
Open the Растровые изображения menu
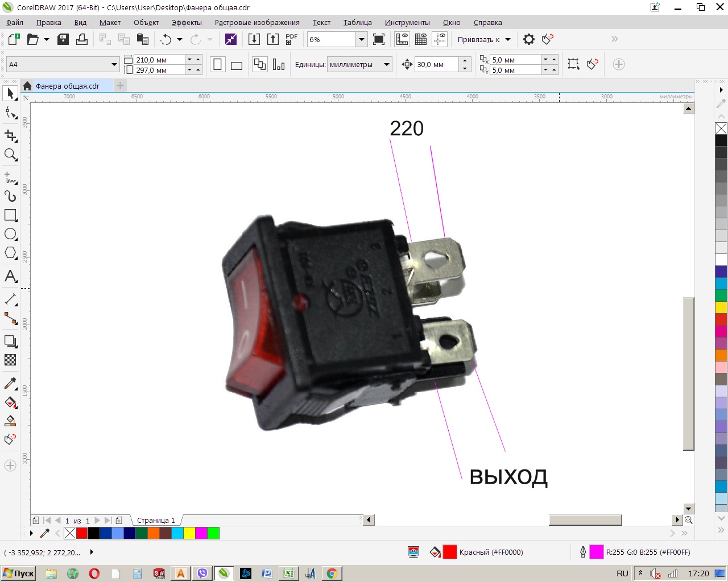coord(257,23)
